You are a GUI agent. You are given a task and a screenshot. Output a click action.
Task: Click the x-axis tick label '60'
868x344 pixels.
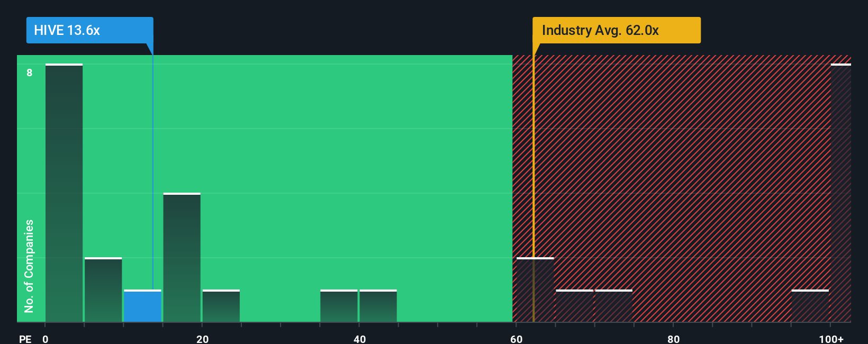(517, 339)
